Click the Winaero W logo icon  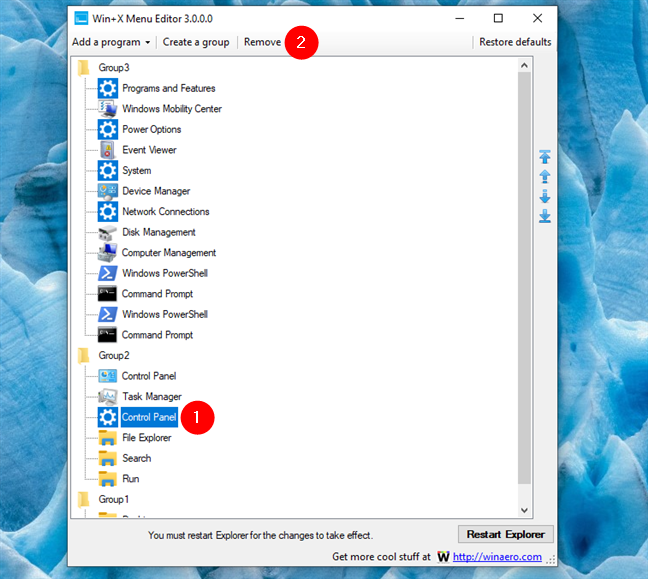tap(443, 557)
